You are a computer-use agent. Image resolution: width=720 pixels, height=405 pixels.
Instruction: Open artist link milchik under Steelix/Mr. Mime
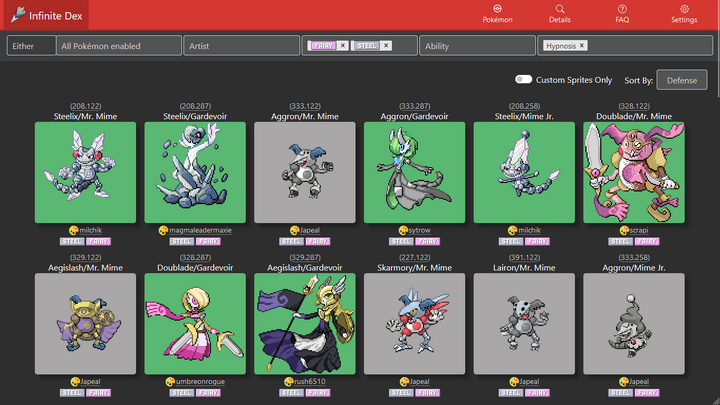[x=90, y=230]
